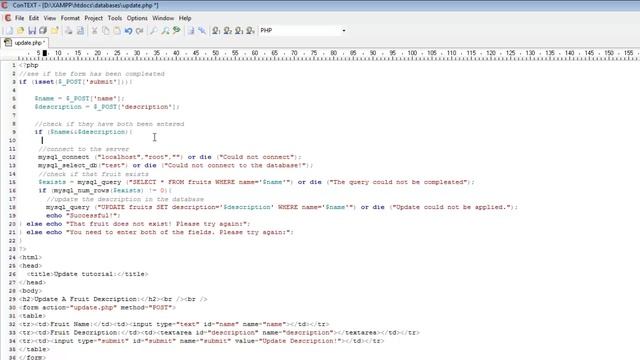Click the Find magnifier icon
Screen dimensions: 640x360
pos(154,31)
